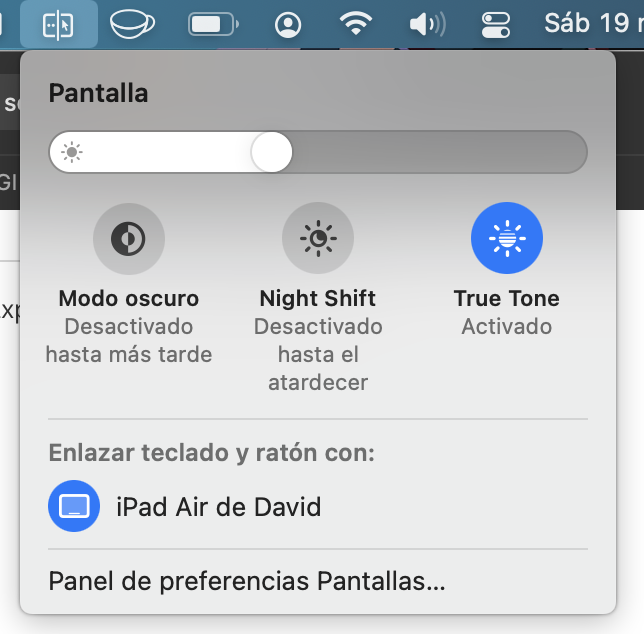Image resolution: width=644 pixels, height=634 pixels.
Task: Toggle Modo oscuro on
Action: pyautogui.click(x=129, y=239)
